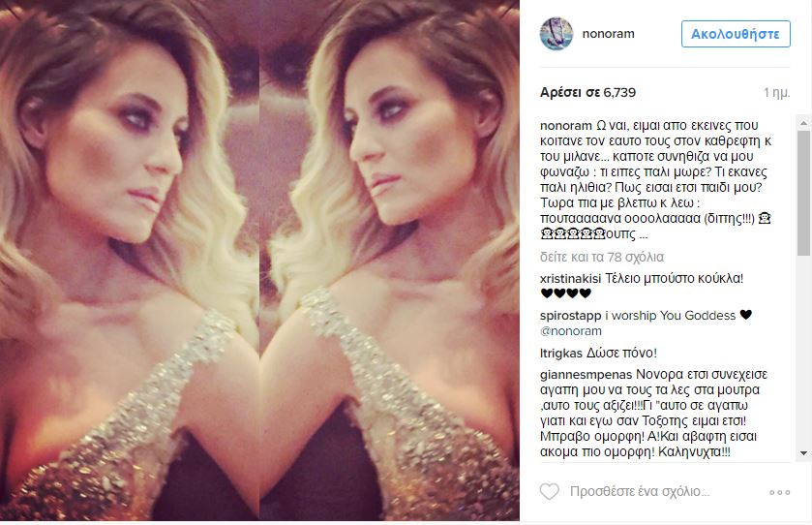The height and width of the screenshot is (525, 812).
Task: Click the scrollbar down arrow in comments
Action: [803, 453]
